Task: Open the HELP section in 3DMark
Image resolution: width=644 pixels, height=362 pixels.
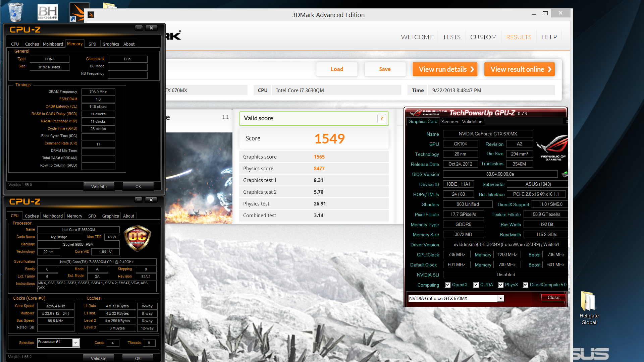Action: [549, 37]
